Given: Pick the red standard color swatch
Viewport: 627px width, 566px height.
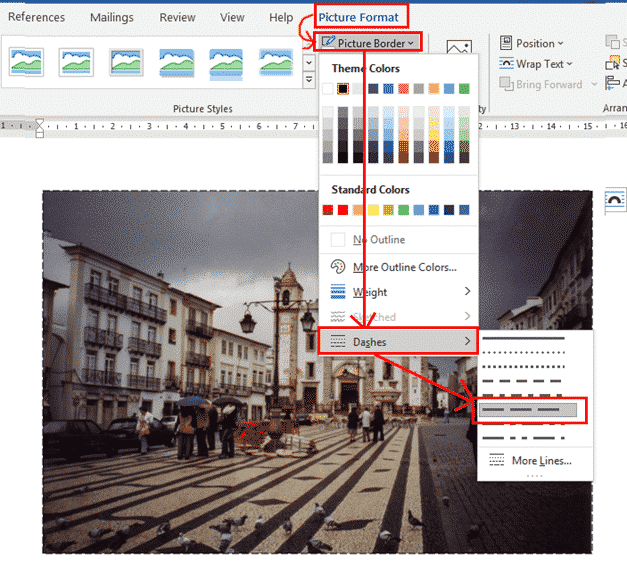Looking at the screenshot, I should pos(343,210).
